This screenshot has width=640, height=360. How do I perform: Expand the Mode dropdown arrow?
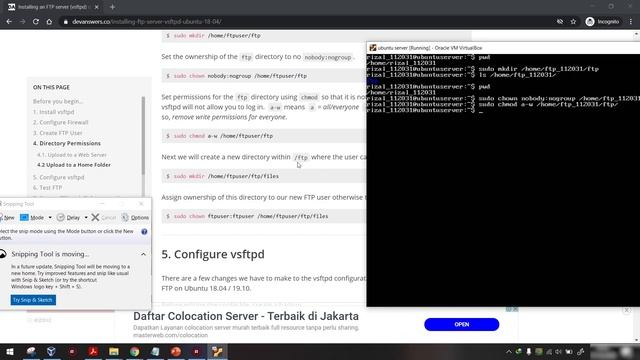coord(50,218)
